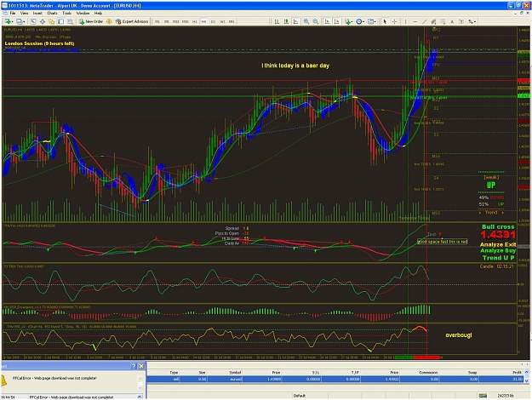Screen dimensions: 532x400
Task: Select D1 timeframe button
Action: pos(213,21)
